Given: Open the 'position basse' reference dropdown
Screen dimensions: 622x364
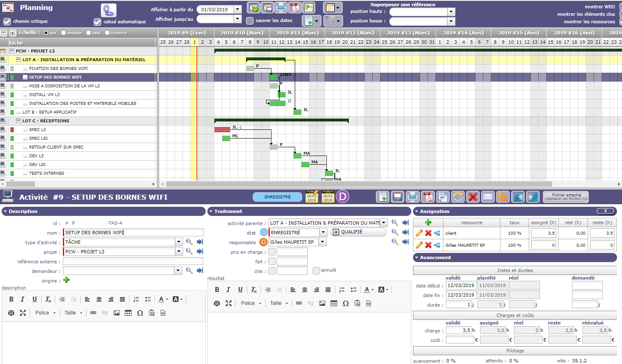Looking at the screenshot, I should coord(451,21).
